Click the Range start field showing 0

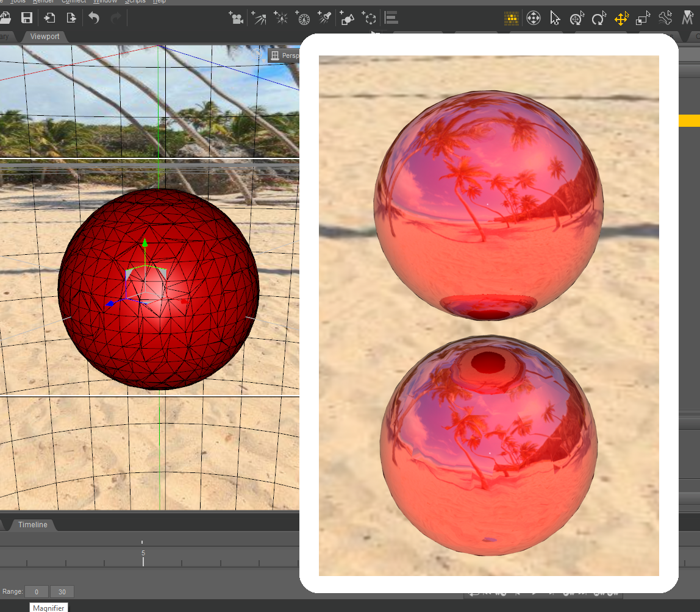[37, 591]
